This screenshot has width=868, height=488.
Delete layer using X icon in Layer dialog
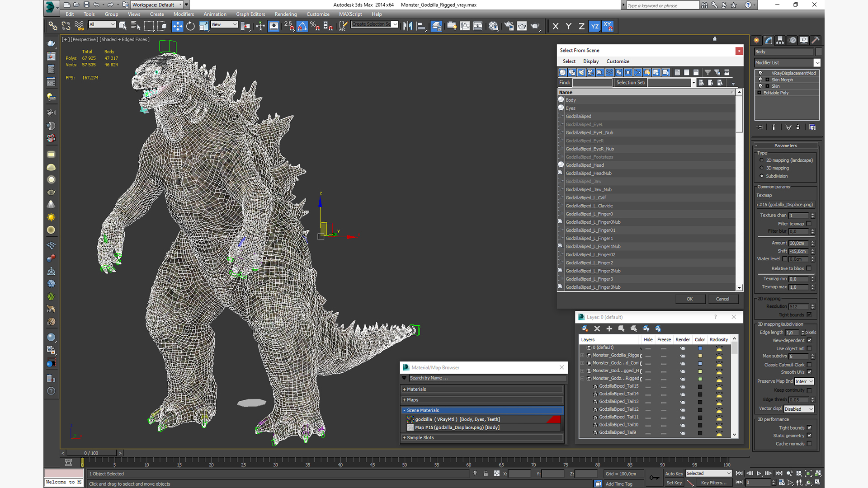coord(597,328)
